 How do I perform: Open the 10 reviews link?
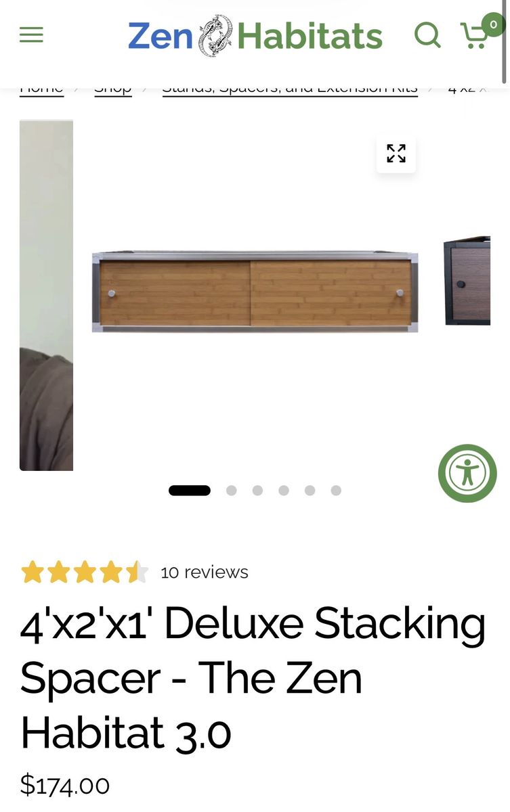tap(205, 572)
